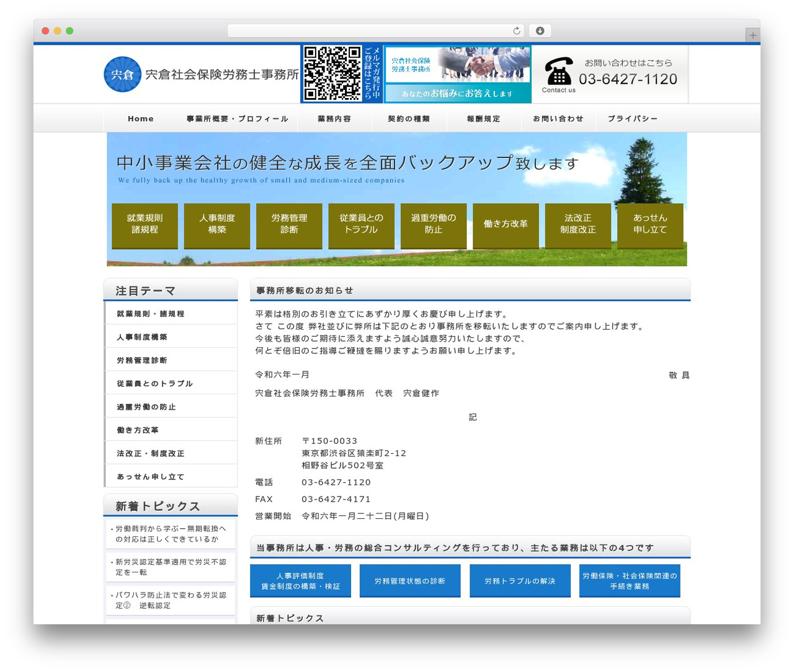Viewport: 794px width, 672px height.
Task: Select 働き方改革 in sidebar
Action: tap(171, 430)
